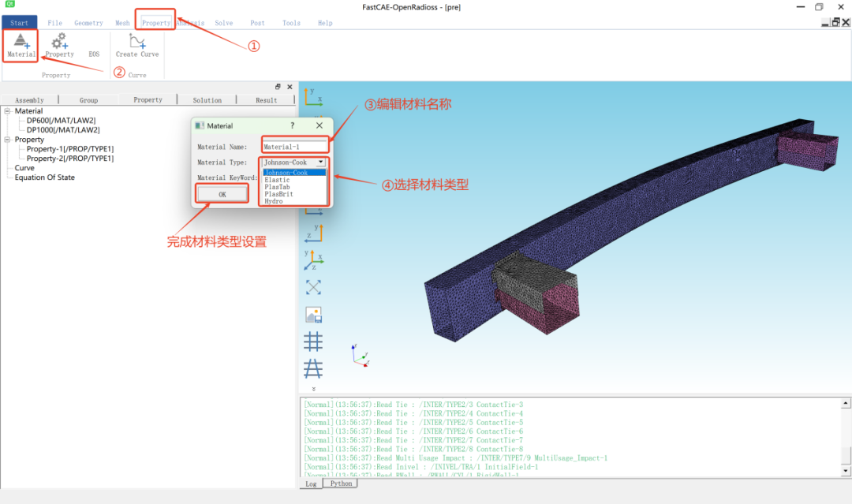Click log line 'Read Inivel : /INIVEL/TRA/1 InitialField-1'
Viewport: 852px width, 504px height.
tap(421, 467)
